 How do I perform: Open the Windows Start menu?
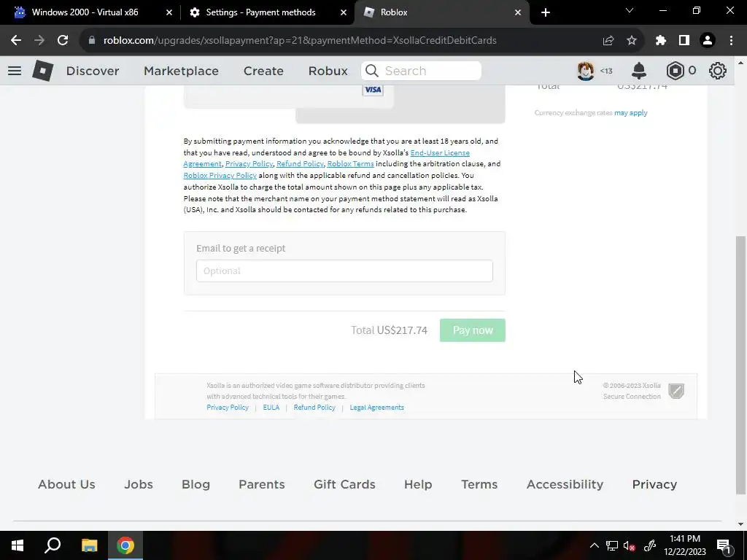[18, 545]
